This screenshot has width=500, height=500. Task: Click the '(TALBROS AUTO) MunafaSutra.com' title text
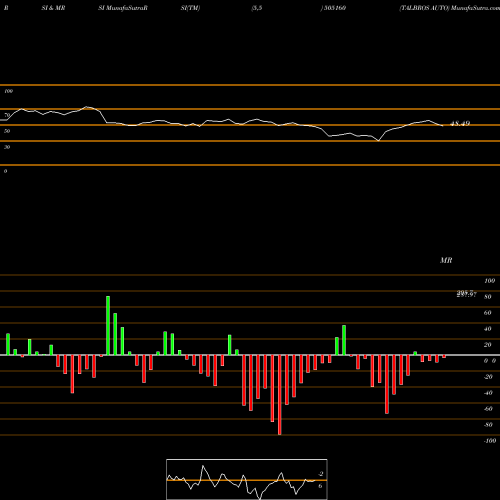[x=450, y=8]
